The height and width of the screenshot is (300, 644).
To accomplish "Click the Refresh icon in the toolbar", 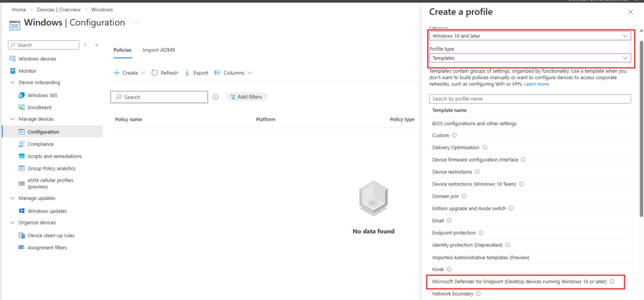I will coord(155,73).
